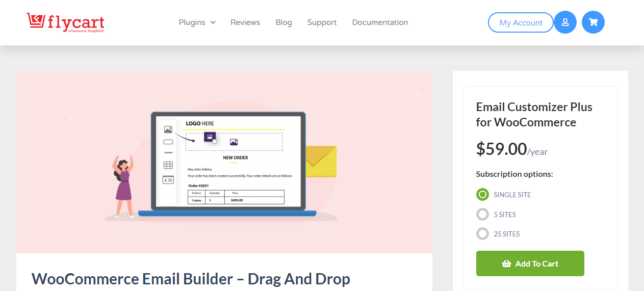The image size is (644, 291).
Task: Go to Reviews page
Action: 245,22
